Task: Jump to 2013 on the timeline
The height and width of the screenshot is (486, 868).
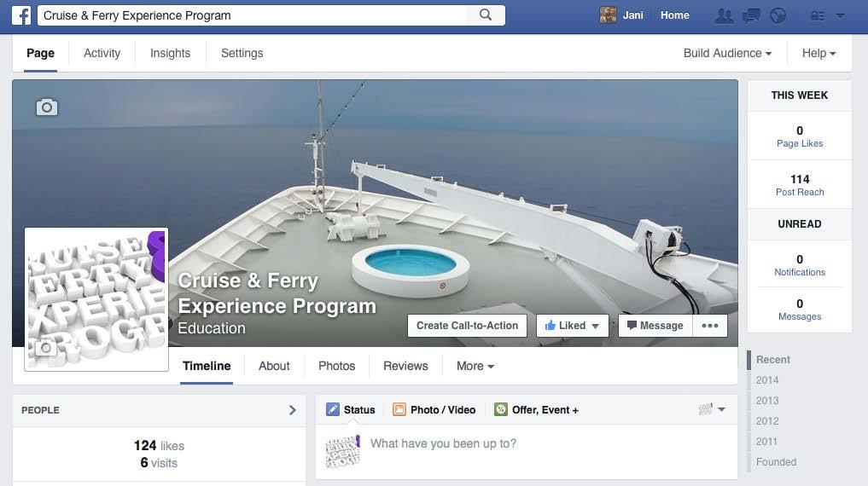Action: click(766, 400)
